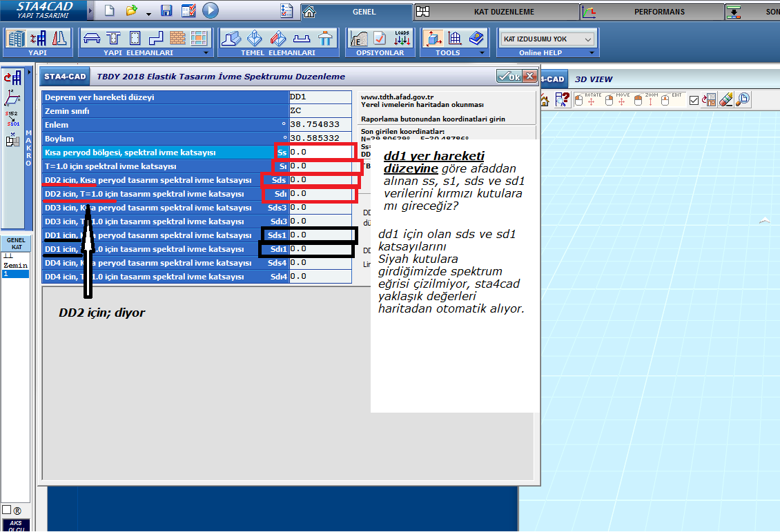Open the dropdown arrow beside the open folder
The image size is (780, 532).
[x=148, y=12]
